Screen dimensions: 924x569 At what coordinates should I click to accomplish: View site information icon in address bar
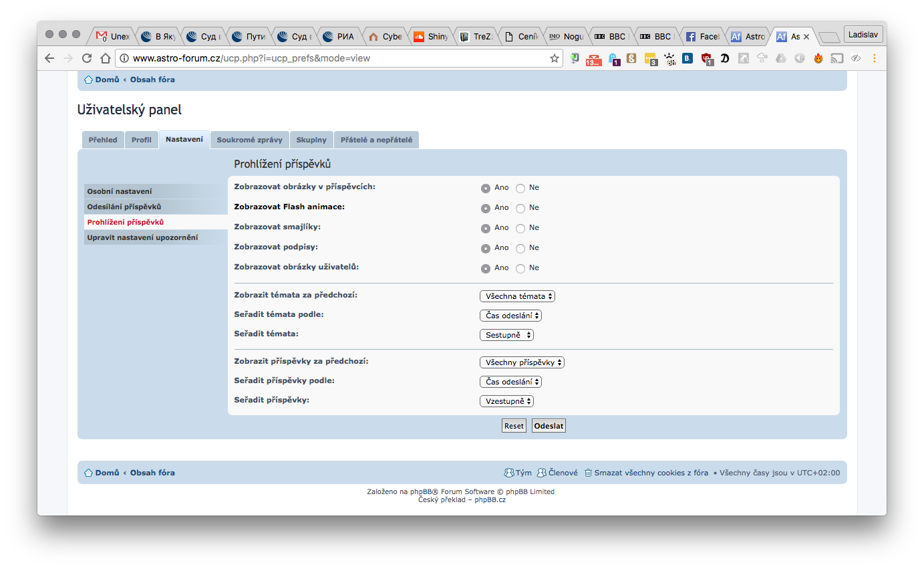[x=125, y=58]
